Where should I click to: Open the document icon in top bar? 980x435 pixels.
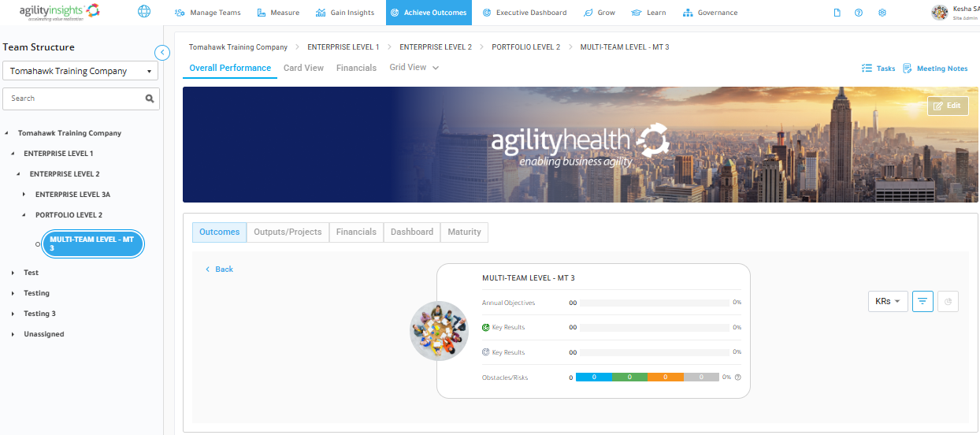[x=837, y=13]
